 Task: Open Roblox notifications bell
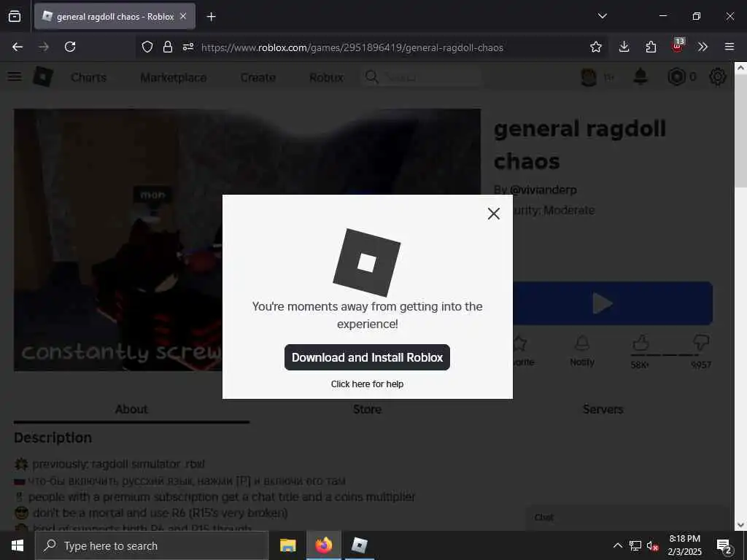click(640, 77)
